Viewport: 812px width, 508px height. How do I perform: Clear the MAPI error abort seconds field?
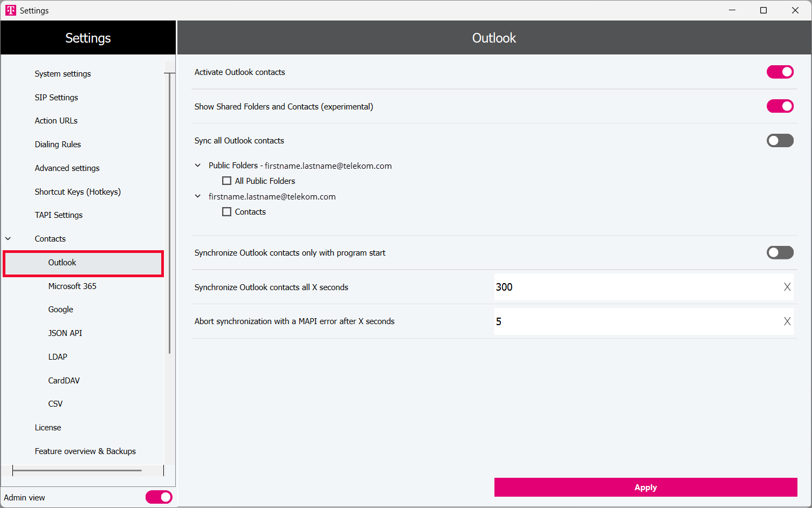[787, 321]
